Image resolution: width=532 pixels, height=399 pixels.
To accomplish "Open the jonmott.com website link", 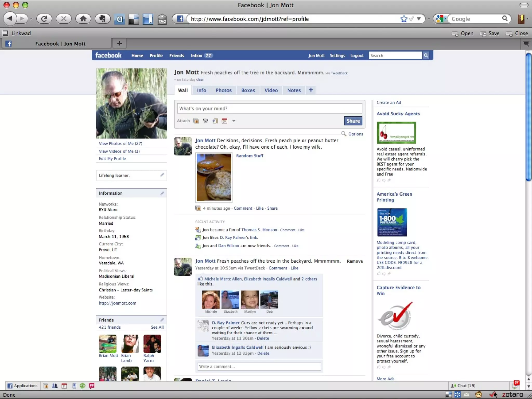I will tap(117, 303).
